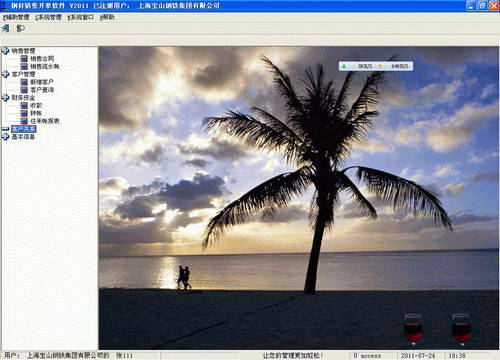Expand the 客户关系 tree node
The width and height of the screenshot is (500, 360).
click(5, 129)
